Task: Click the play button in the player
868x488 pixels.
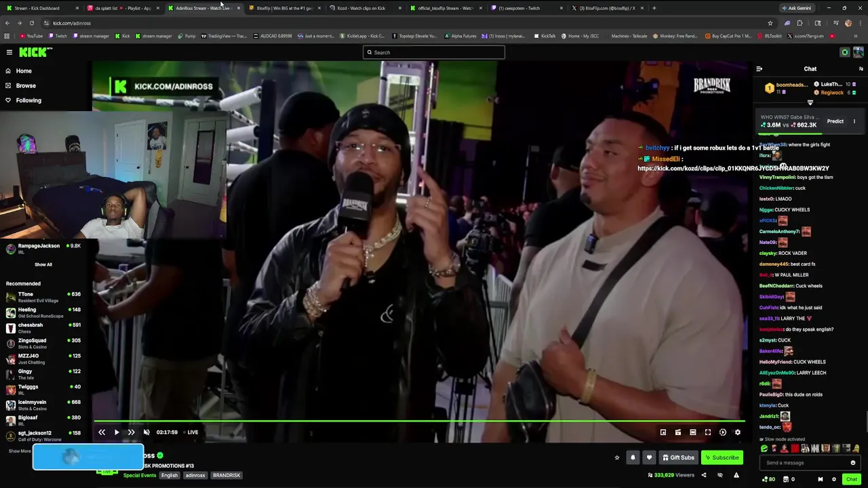Action: [x=117, y=432]
